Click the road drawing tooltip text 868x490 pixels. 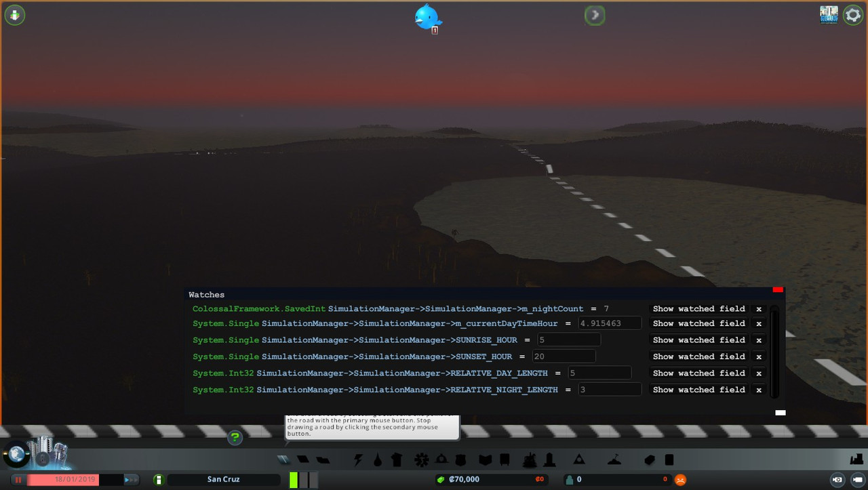tap(372, 426)
